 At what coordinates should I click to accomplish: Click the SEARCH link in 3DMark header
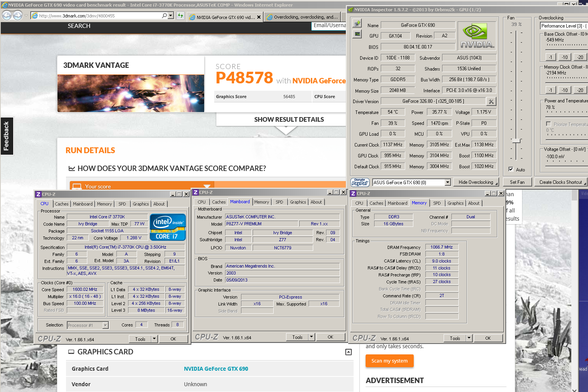79,26
